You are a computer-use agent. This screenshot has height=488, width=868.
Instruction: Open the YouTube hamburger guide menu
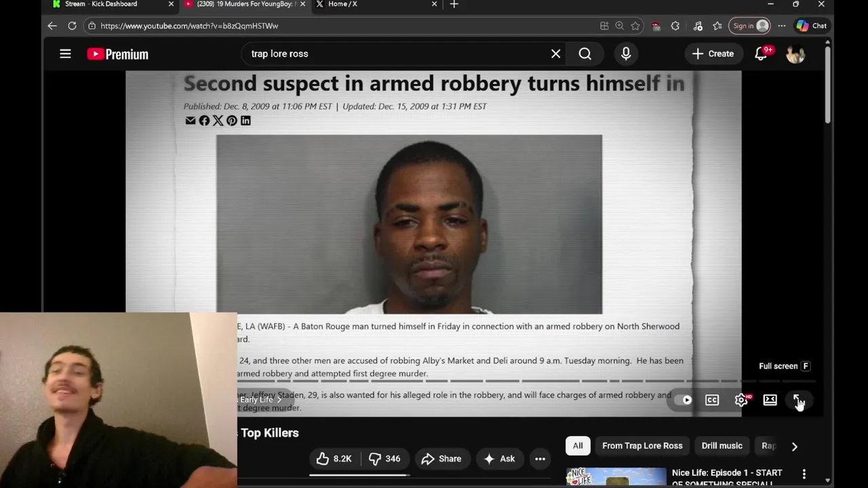65,54
